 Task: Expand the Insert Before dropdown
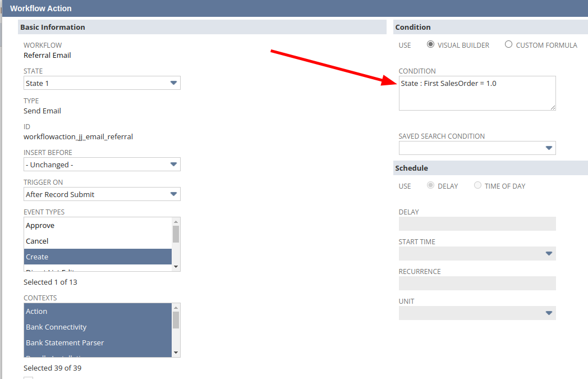[102, 165]
